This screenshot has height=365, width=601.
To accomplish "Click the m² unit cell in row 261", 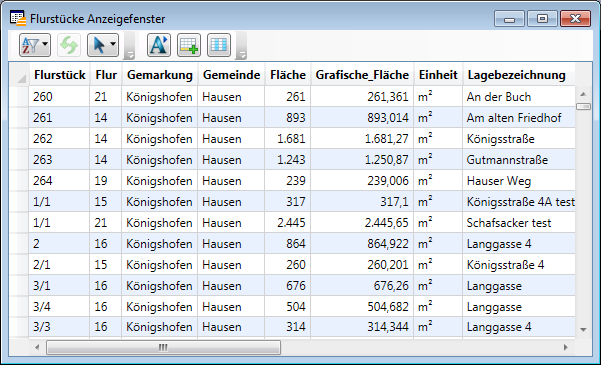I will 438,118.
